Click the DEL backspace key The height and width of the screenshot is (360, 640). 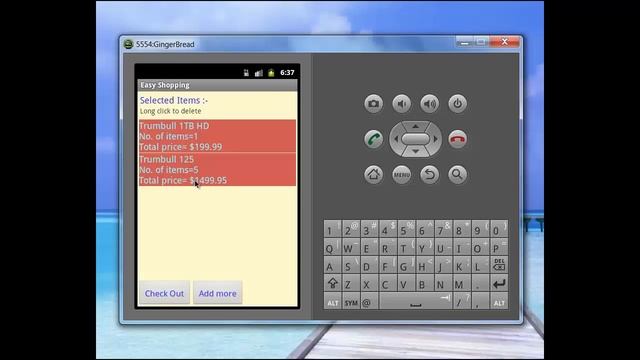(499, 264)
